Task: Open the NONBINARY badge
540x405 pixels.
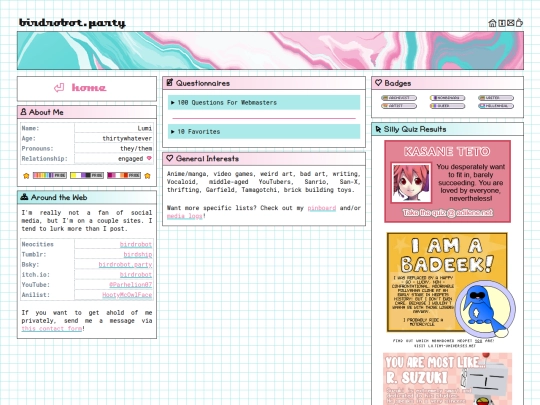Action: (x=447, y=98)
